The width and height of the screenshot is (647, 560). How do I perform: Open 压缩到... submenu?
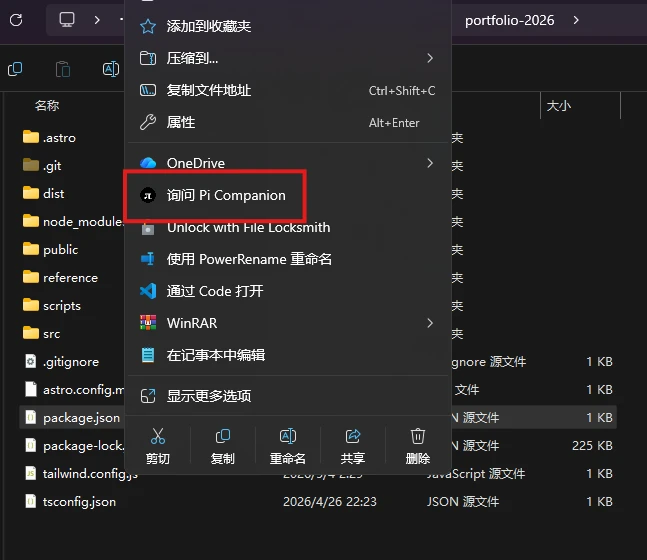(x=288, y=58)
